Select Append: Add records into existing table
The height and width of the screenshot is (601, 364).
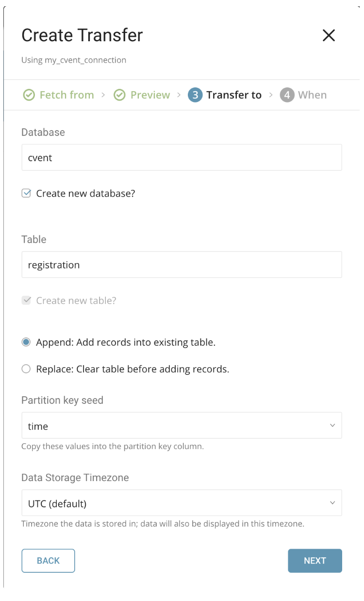[x=26, y=342]
